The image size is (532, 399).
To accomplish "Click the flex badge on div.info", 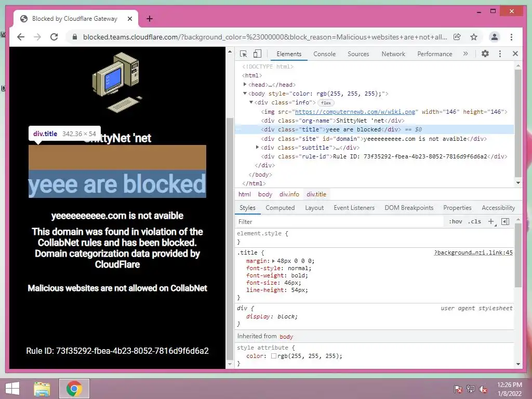I will [x=326, y=102].
